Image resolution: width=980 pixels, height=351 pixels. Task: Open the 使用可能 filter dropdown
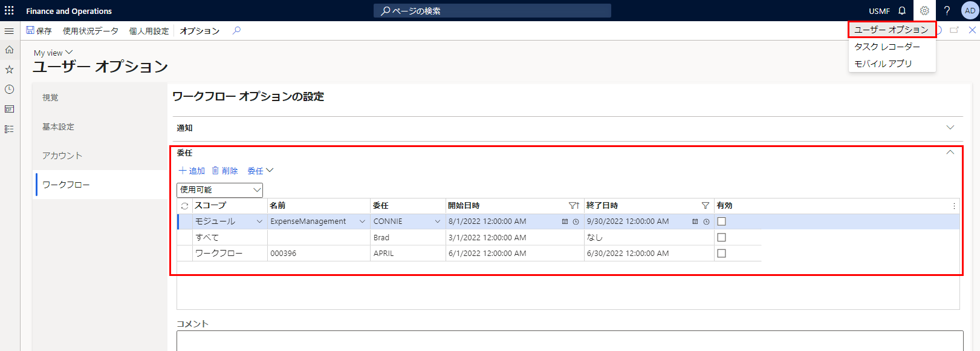pyautogui.click(x=219, y=189)
